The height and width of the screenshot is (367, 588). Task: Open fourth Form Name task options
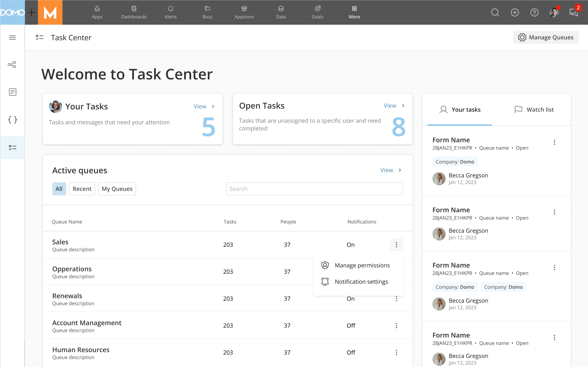[x=554, y=337]
